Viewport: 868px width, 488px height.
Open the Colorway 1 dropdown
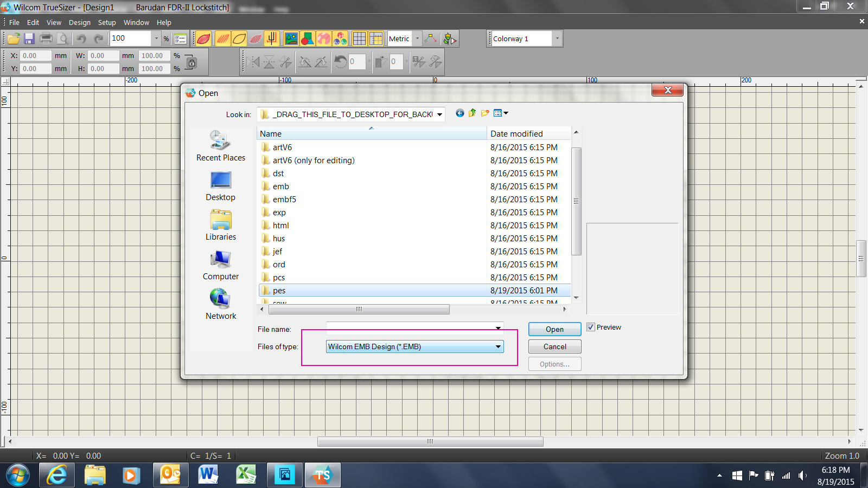(557, 38)
